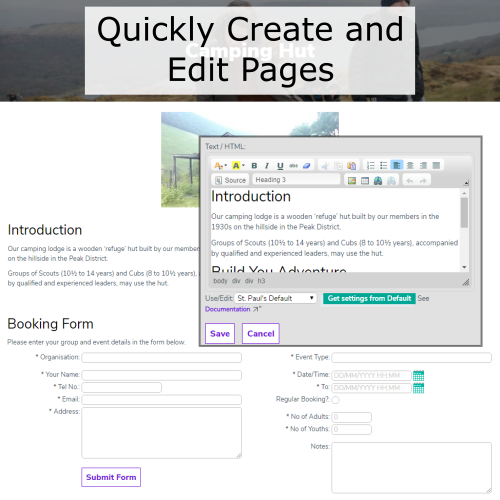Justify the text block
Viewport: 500px width, 500px height.
(x=436, y=165)
